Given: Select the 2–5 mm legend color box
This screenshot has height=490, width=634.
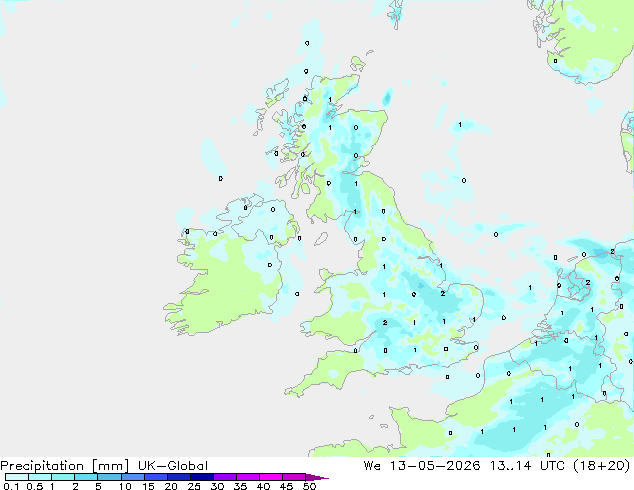Looking at the screenshot, I should tap(86, 477).
